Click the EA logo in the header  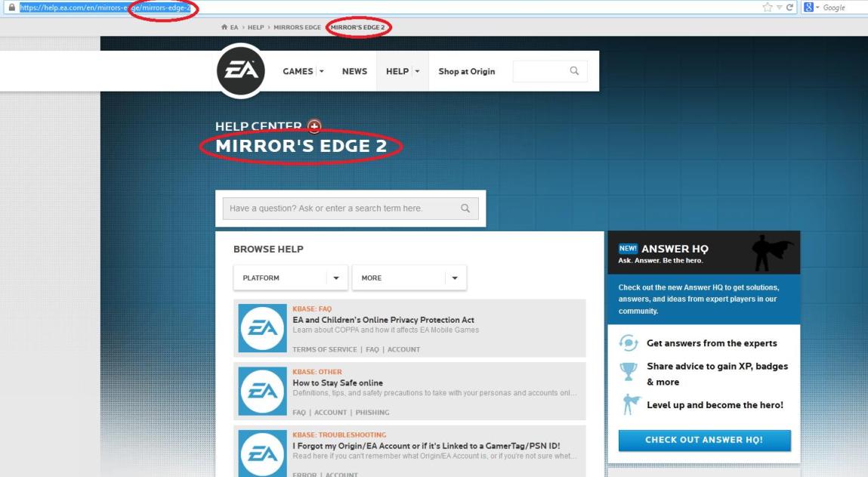pos(241,71)
